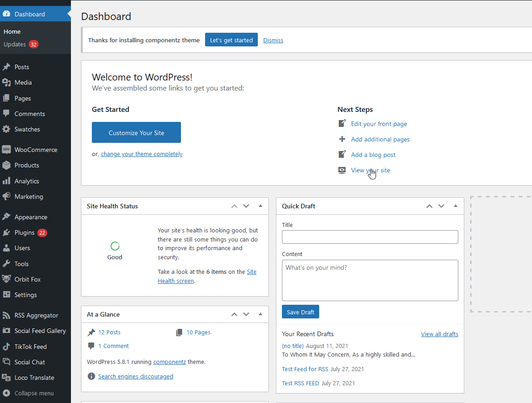Click the Dashboard gauge icon in sidebar
Viewport: 532px width, 403px height.
pyautogui.click(x=6, y=14)
